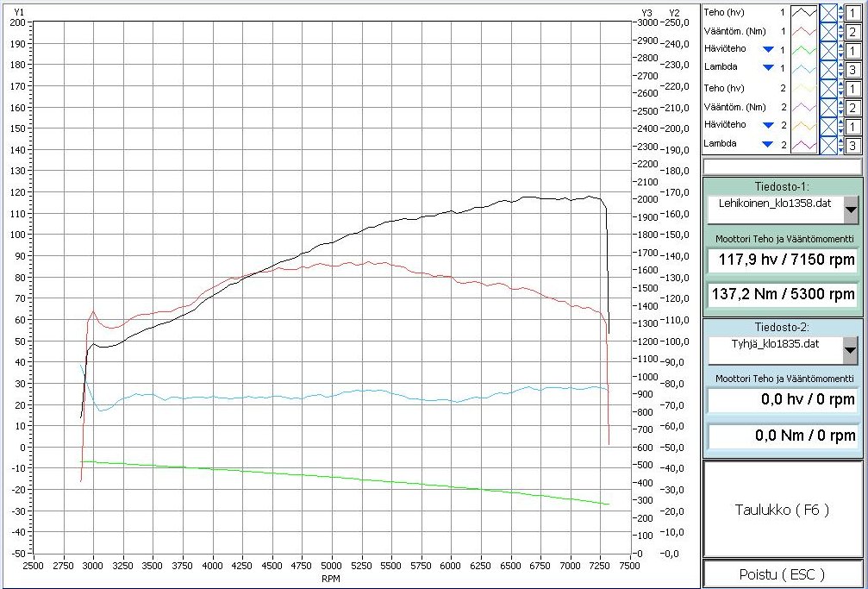This screenshot has height=589, width=868.
Task: Toggle the crossed checkbox for Vääntöm. (Nm) 2
Action: [x=828, y=107]
